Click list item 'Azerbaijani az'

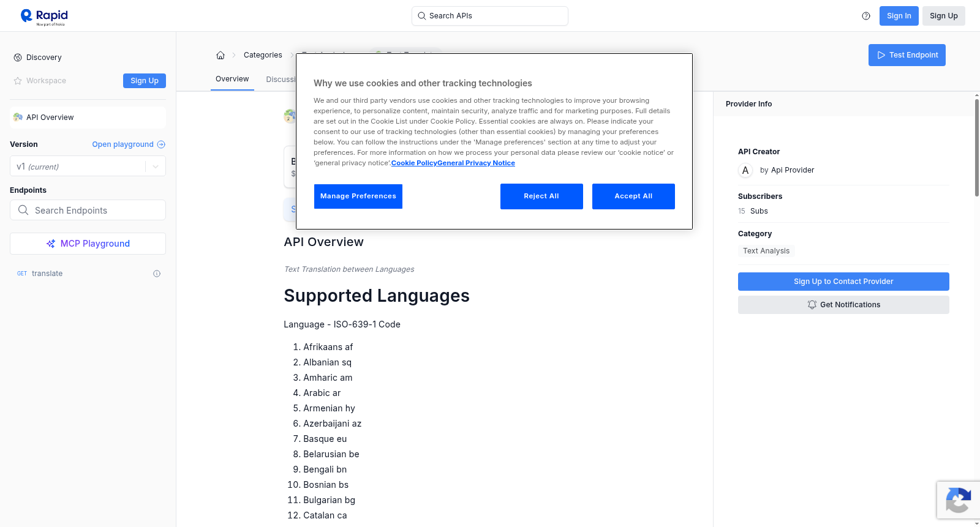[333, 424]
